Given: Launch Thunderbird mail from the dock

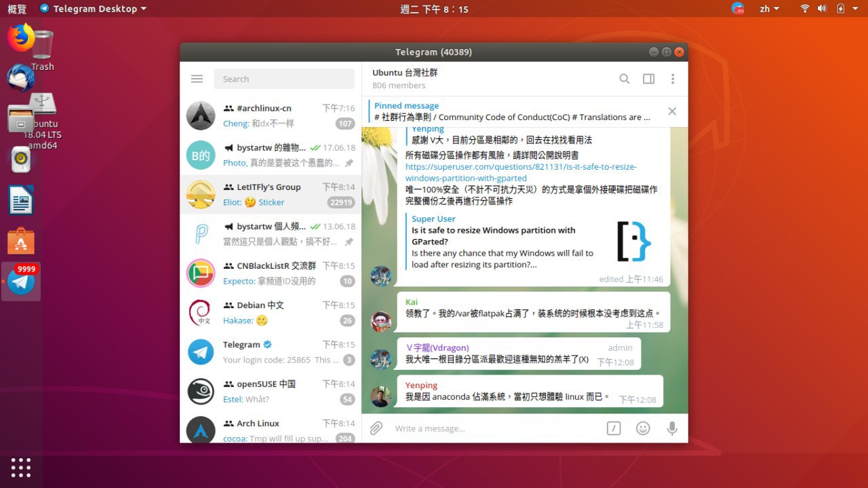Looking at the screenshot, I should click(x=21, y=78).
